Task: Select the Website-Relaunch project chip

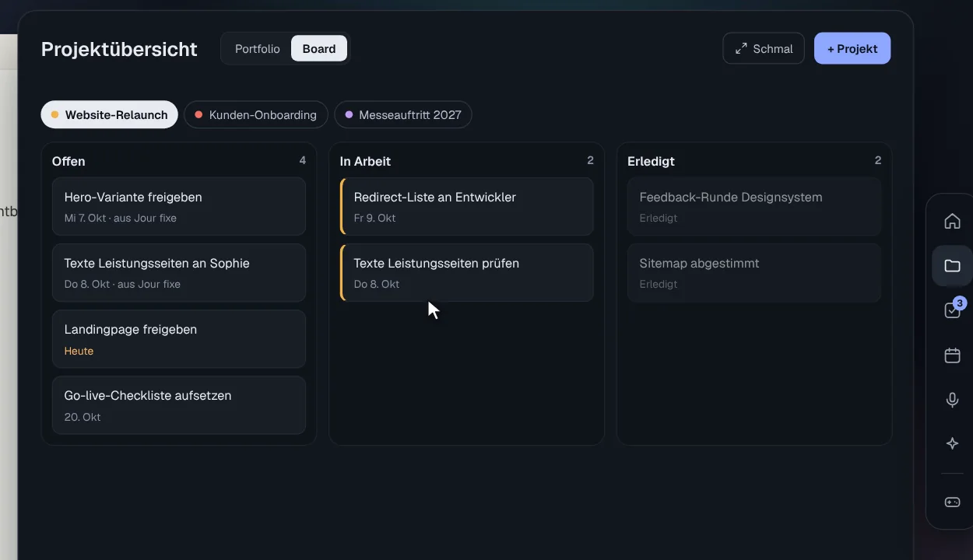Action: tap(109, 114)
